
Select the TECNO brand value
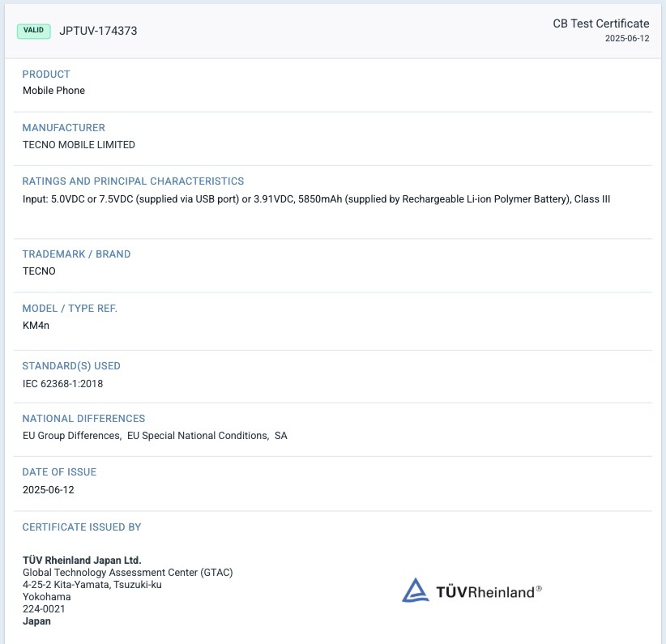(39, 271)
